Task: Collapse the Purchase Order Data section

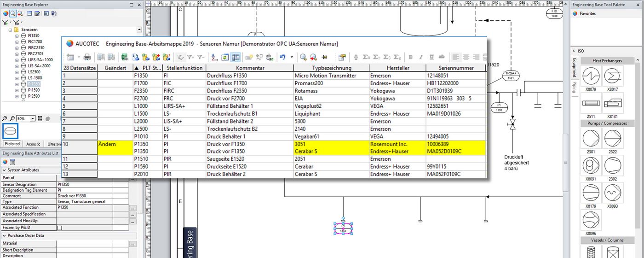Action: pos(4,235)
